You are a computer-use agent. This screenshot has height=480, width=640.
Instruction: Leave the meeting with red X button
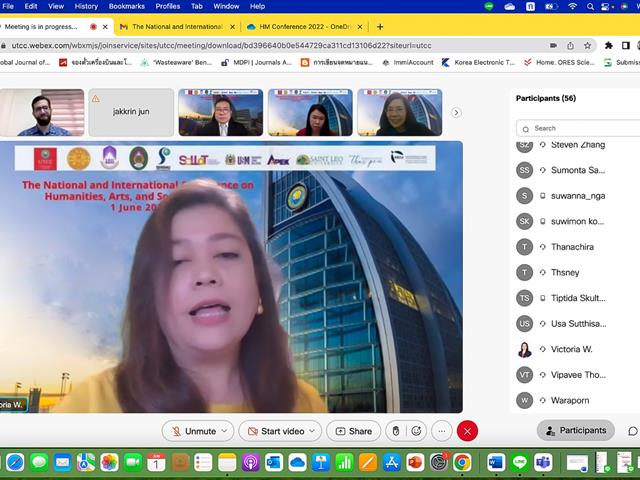[467, 431]
